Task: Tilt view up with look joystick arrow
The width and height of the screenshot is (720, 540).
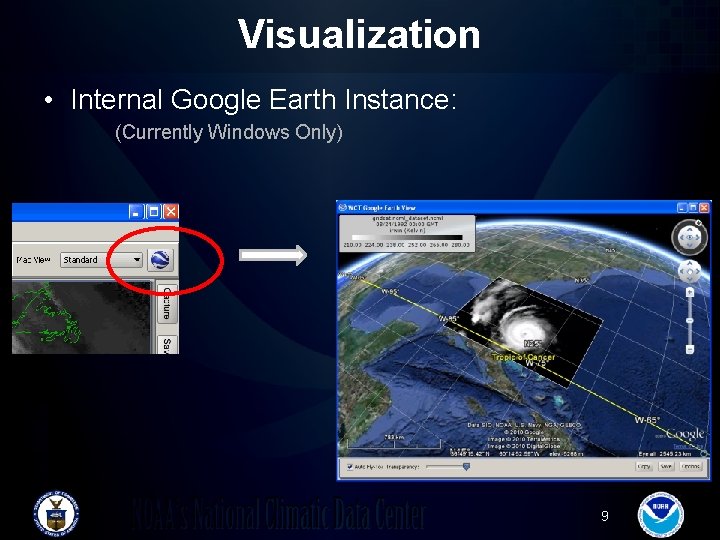Action: click(690, 229)
